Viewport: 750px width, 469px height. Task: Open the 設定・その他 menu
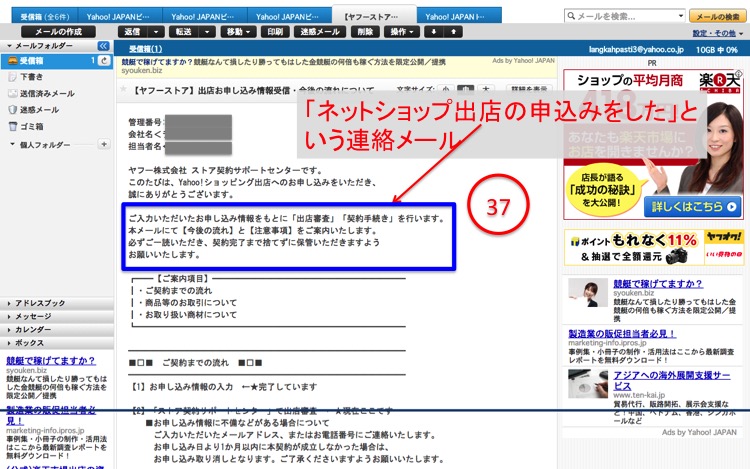717,33
